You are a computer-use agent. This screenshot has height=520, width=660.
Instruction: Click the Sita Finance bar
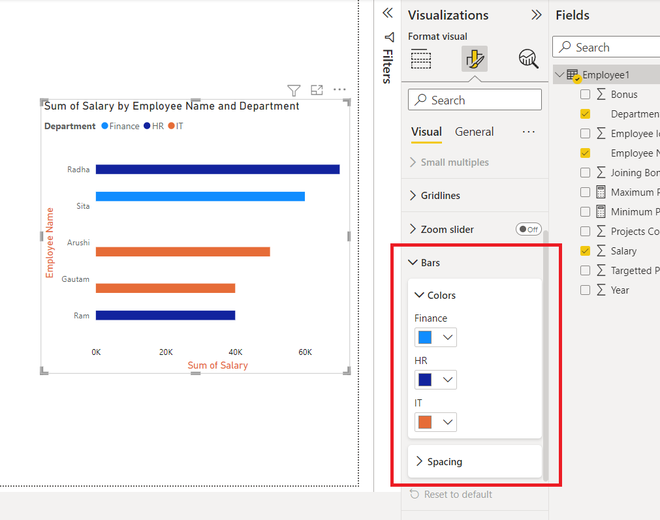pyautogui.click(x=200, y=197)
